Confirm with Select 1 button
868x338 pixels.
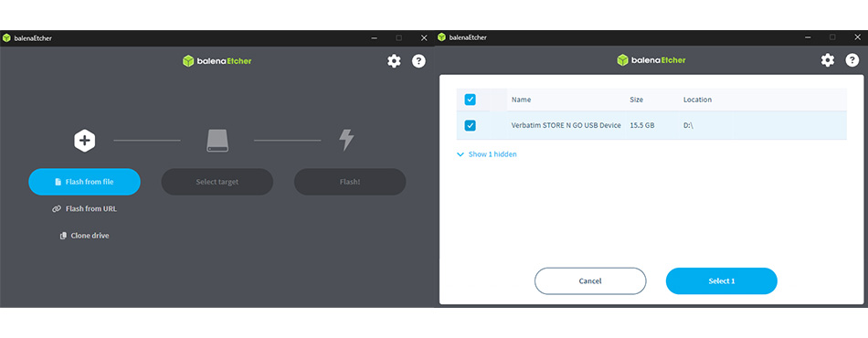click(x=721, y=281)
